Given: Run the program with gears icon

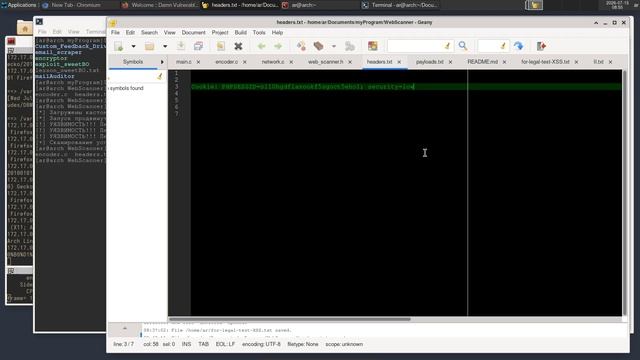Looking at the screenshot, I should coord(350,46).
